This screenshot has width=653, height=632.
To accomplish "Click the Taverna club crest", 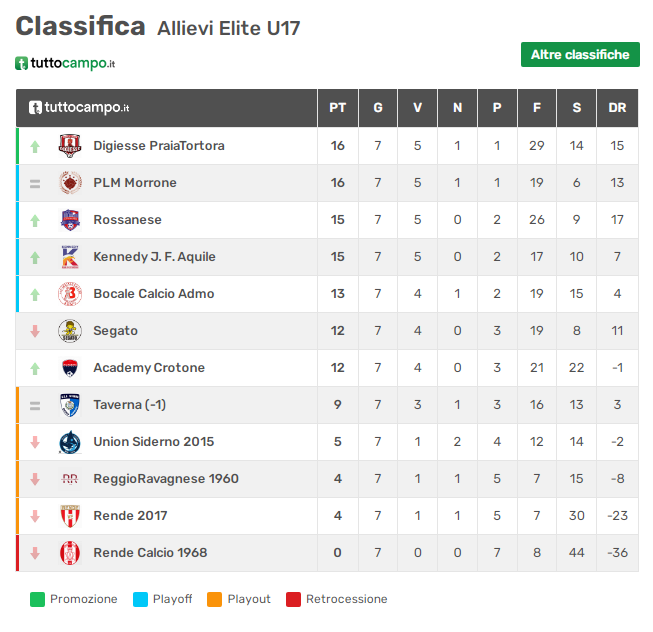I will coord(70,405).
